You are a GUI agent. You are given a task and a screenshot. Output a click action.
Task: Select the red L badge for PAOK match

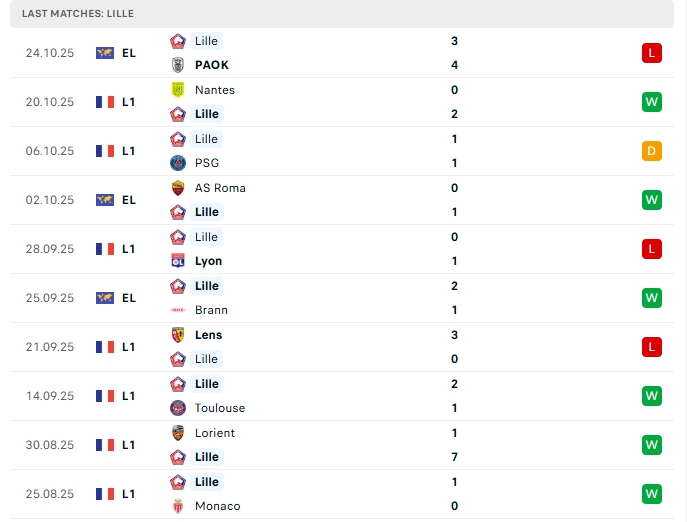[x=652, y=53]
